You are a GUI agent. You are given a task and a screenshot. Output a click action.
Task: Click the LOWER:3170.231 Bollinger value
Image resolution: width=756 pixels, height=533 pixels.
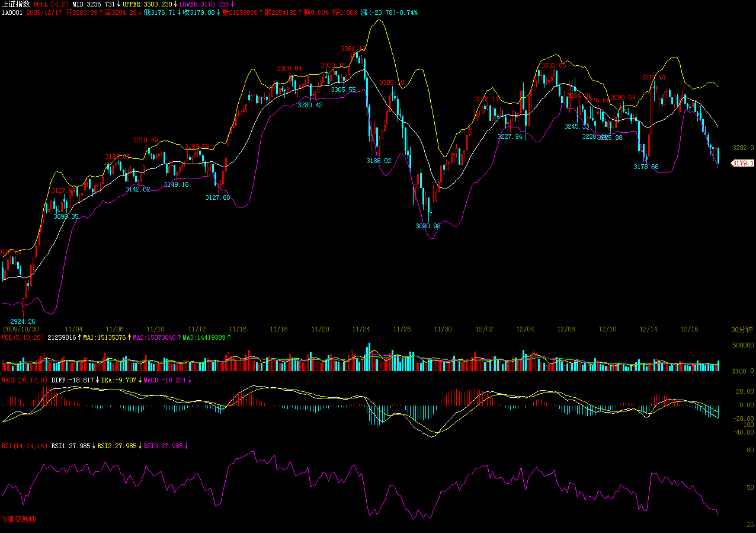tap(204, 4)
